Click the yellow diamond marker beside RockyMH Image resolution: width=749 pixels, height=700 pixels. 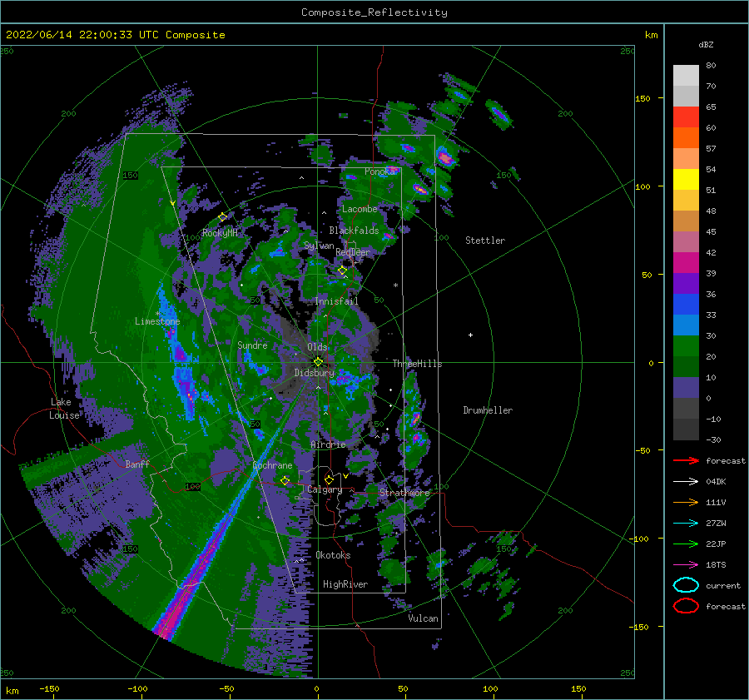tap(222, 217)
